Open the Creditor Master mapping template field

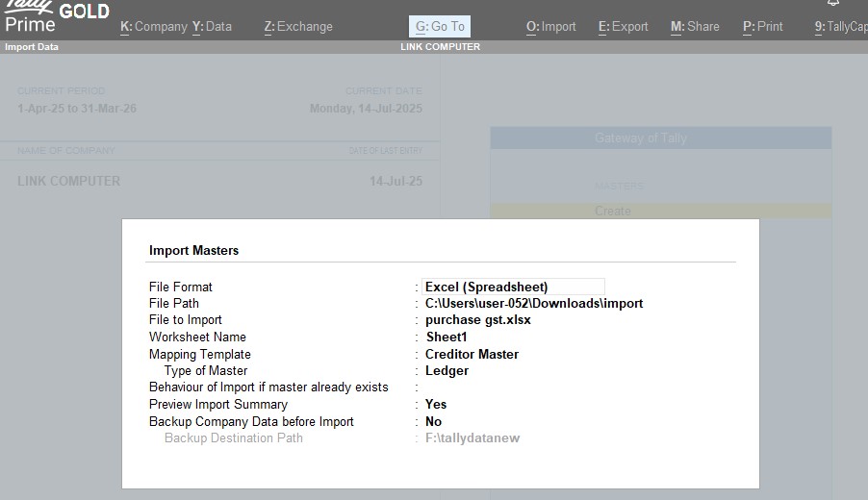coord(472,355)
